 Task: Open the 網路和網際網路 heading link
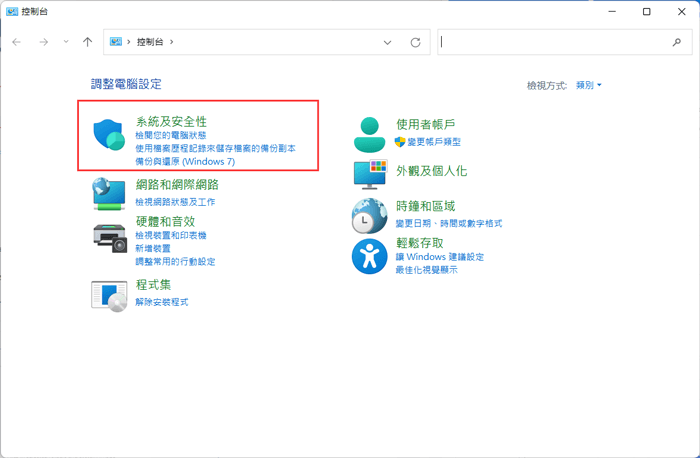[177, 184]
